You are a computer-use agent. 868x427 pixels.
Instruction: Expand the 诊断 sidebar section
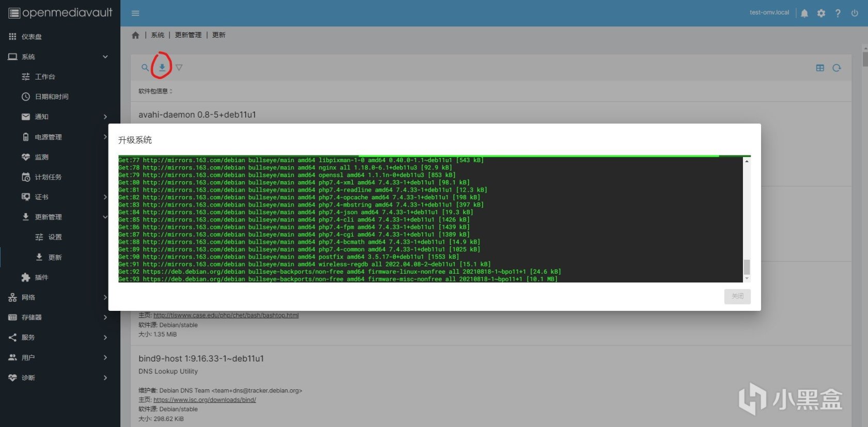[60, 378]
